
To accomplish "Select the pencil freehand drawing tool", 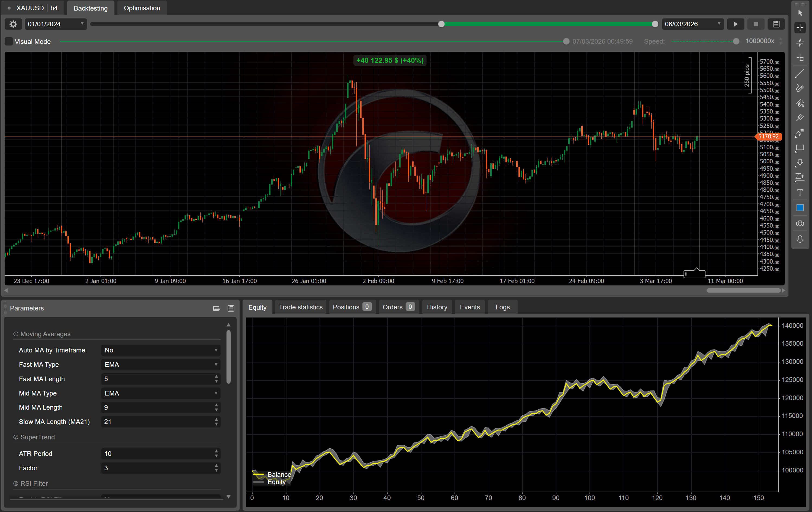I will tap(800, 88).
